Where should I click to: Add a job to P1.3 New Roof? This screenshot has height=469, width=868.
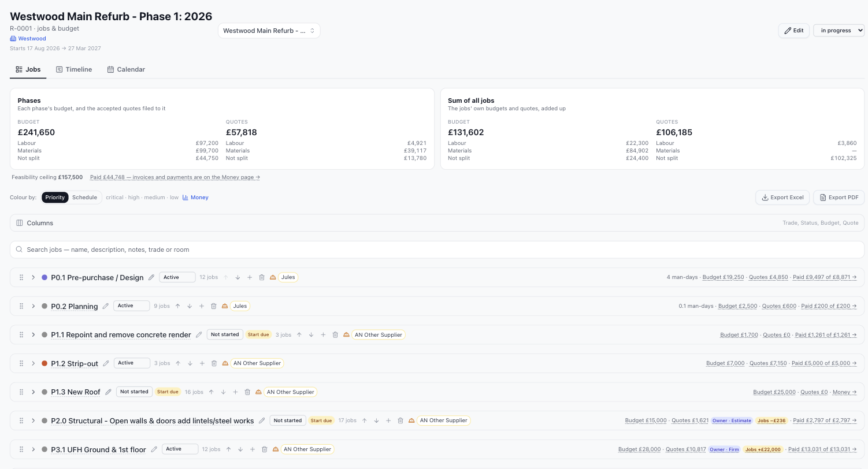coord(235,392)
